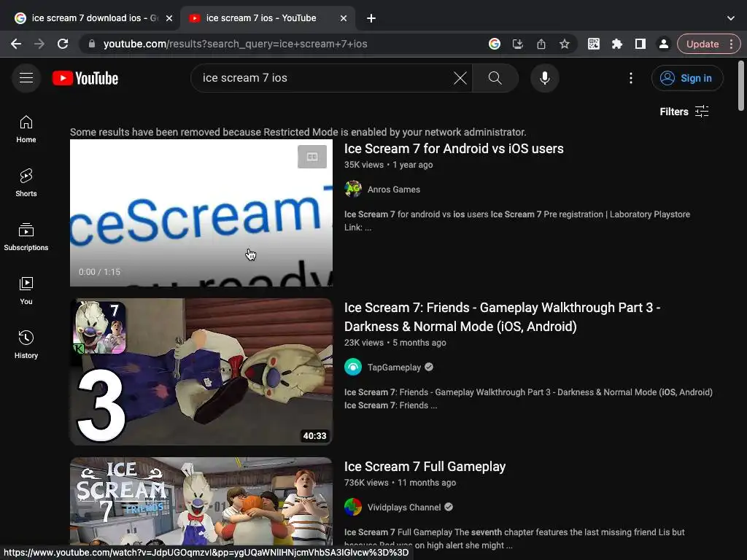747x560 pixels.
Task: Clear the search query with the X icon
Action: (460, 77)
